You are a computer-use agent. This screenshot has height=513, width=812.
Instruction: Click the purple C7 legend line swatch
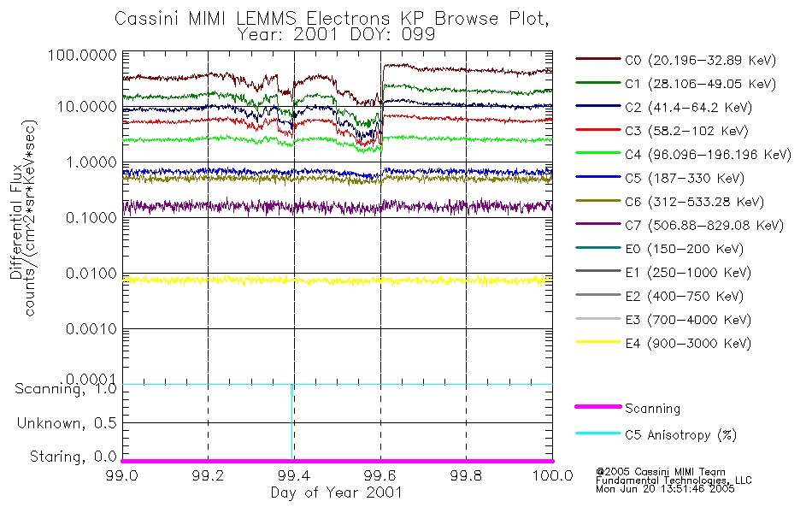pyautogui.click(x=598, y=224)
